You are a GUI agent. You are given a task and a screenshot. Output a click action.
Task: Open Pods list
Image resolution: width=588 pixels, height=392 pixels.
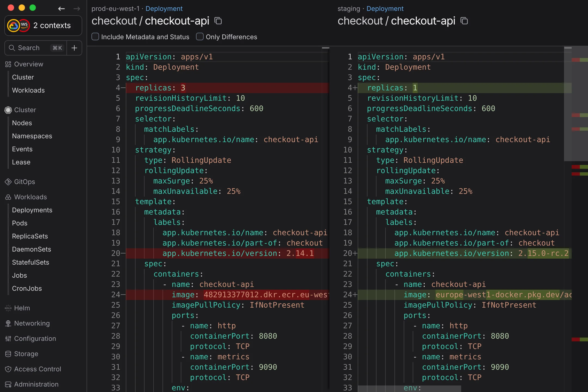[20, 223]
